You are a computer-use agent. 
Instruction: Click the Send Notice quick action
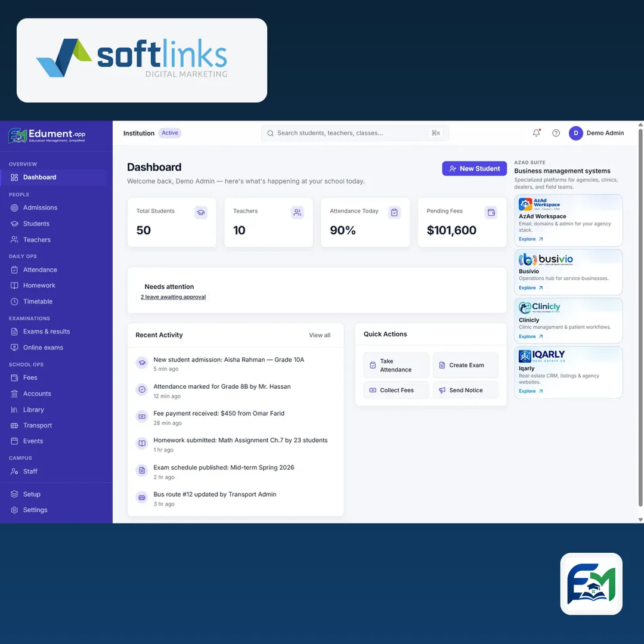465,390
